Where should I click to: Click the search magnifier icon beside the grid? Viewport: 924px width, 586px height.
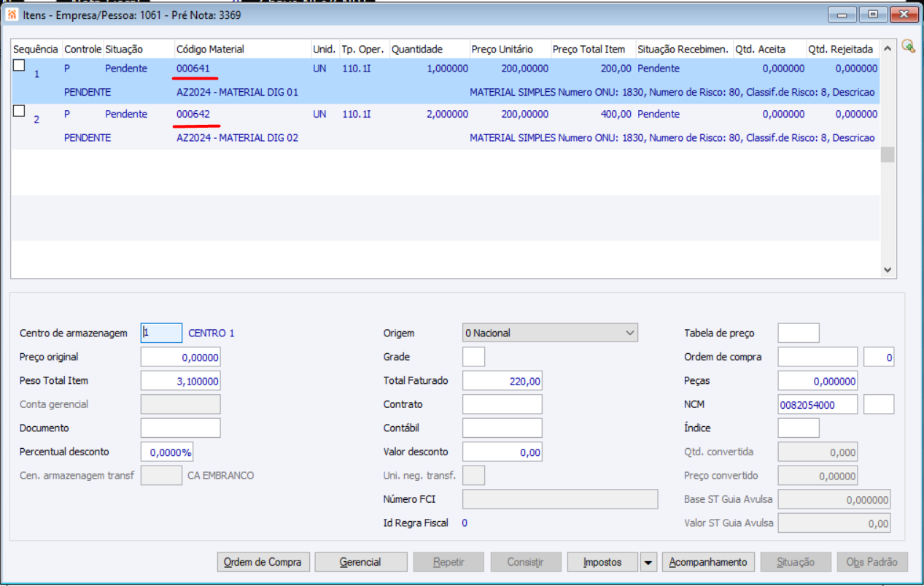908,46
